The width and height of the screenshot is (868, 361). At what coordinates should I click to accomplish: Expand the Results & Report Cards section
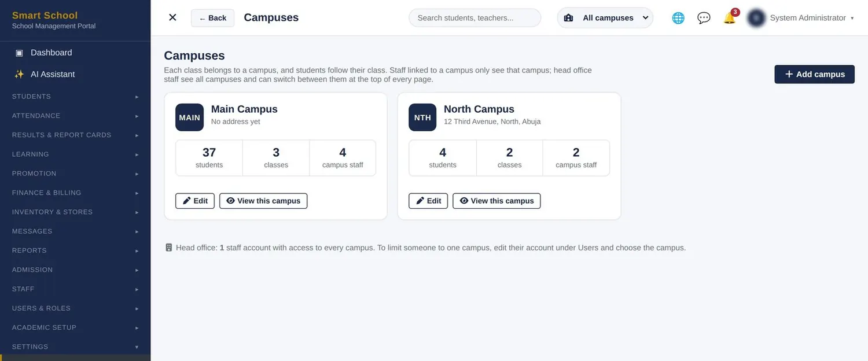[75, 135]
